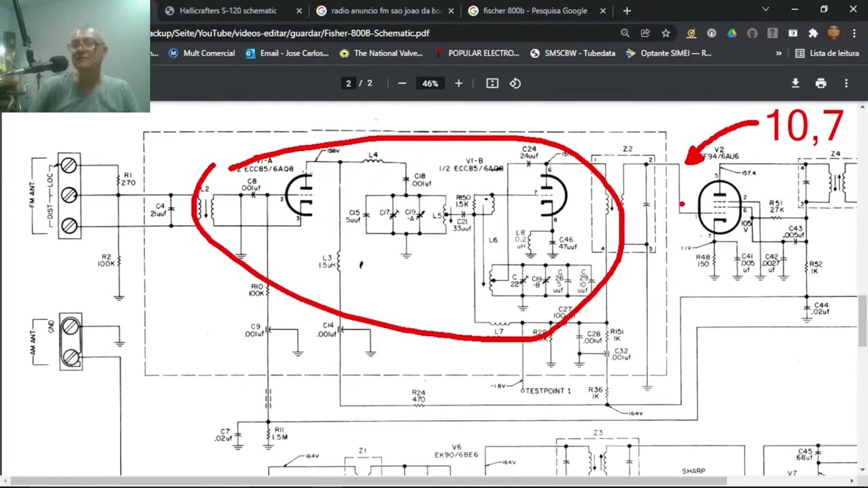Click the headphone-shaped extension icon
Image resolution: width=868 pixels, height=488 pixels.
coord(752,33)
